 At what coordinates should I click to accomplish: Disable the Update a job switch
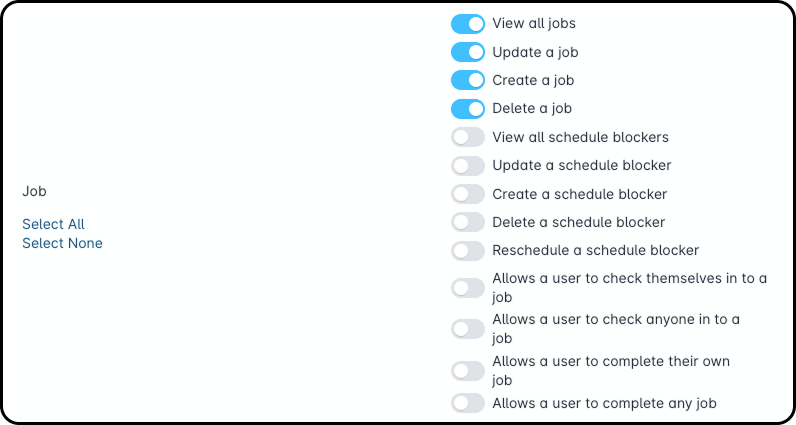coord(467,52)
